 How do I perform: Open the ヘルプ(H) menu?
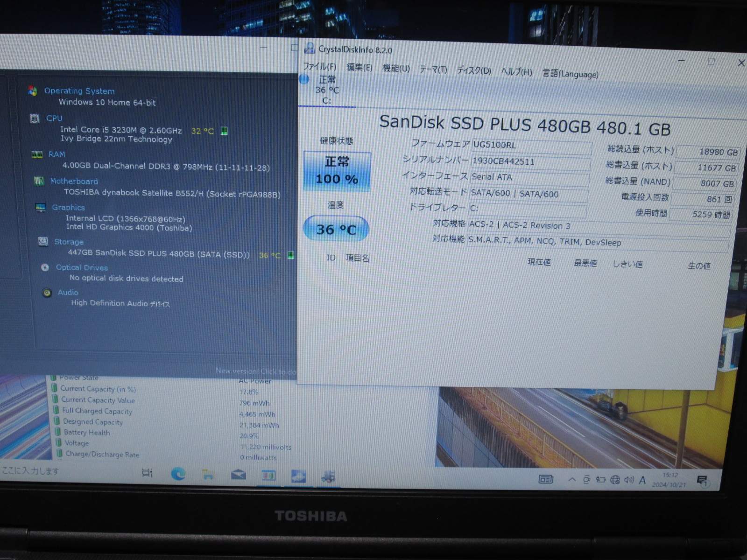tap(516, 72)
